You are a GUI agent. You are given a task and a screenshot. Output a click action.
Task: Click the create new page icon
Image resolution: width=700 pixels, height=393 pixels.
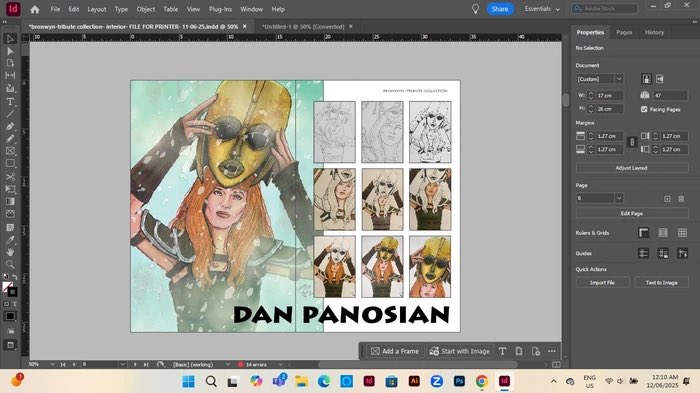[667, 198]
